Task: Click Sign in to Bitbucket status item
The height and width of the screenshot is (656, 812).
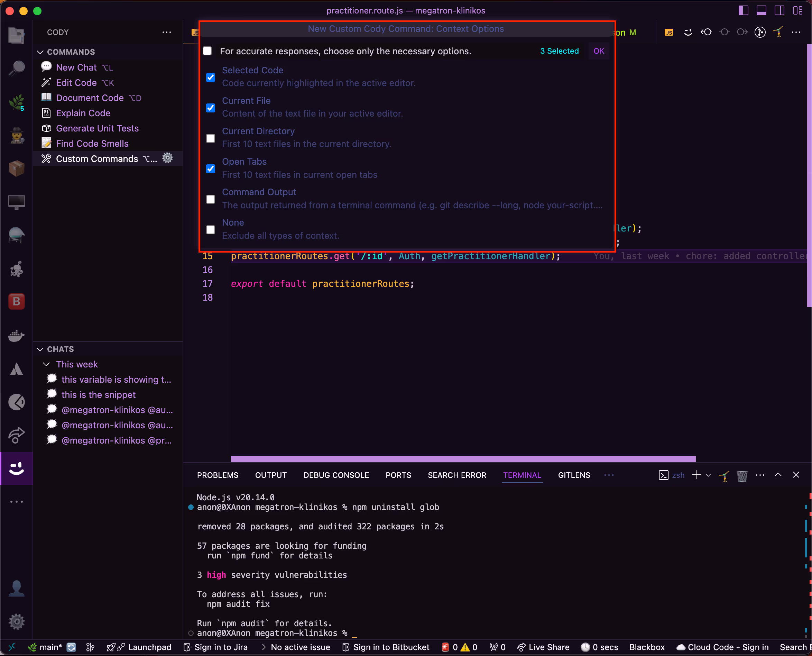Action: click(386, 647)
